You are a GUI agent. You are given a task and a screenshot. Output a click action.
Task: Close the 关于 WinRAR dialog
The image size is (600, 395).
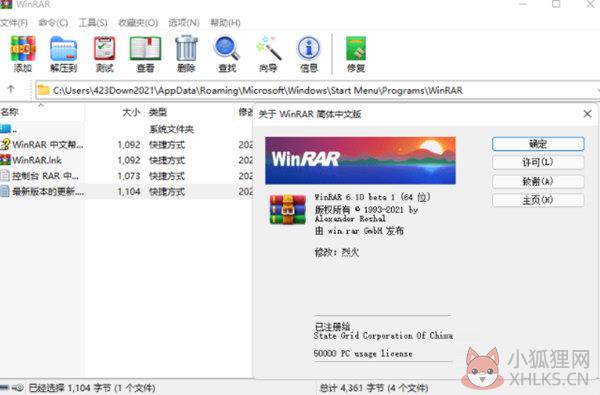(587, 114)
